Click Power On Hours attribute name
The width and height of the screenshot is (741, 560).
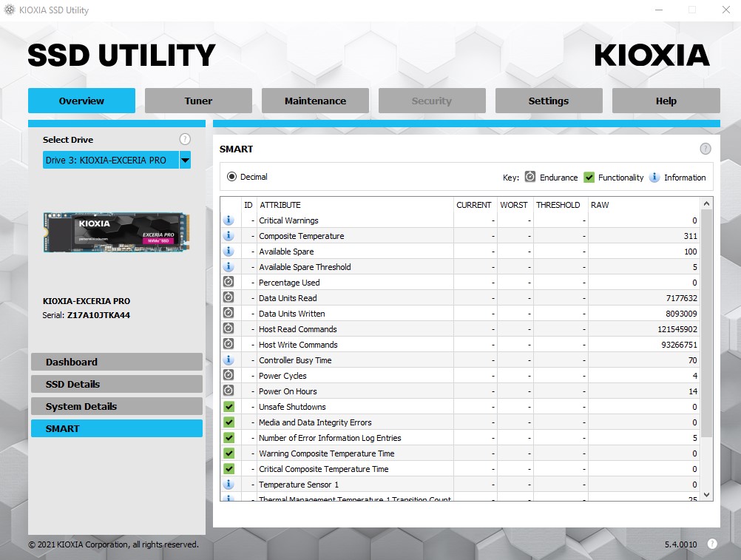288,391
